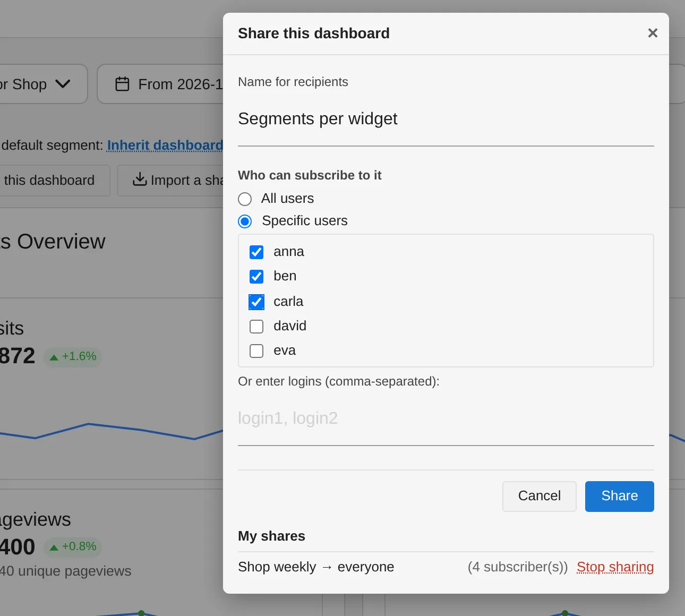Uncheck the anna checkbox

tap(256, 252)
